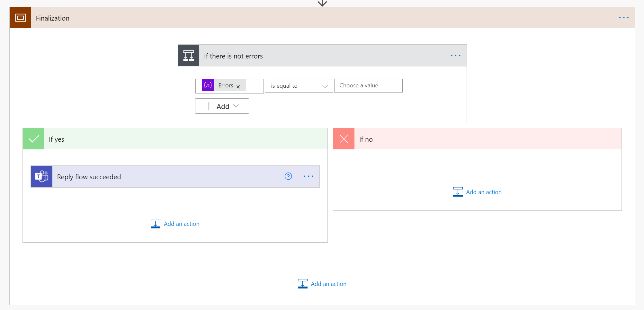This screenshot has height=310, width=644.
Task: Collapse the If no branch header
Action: coord(487,139)
